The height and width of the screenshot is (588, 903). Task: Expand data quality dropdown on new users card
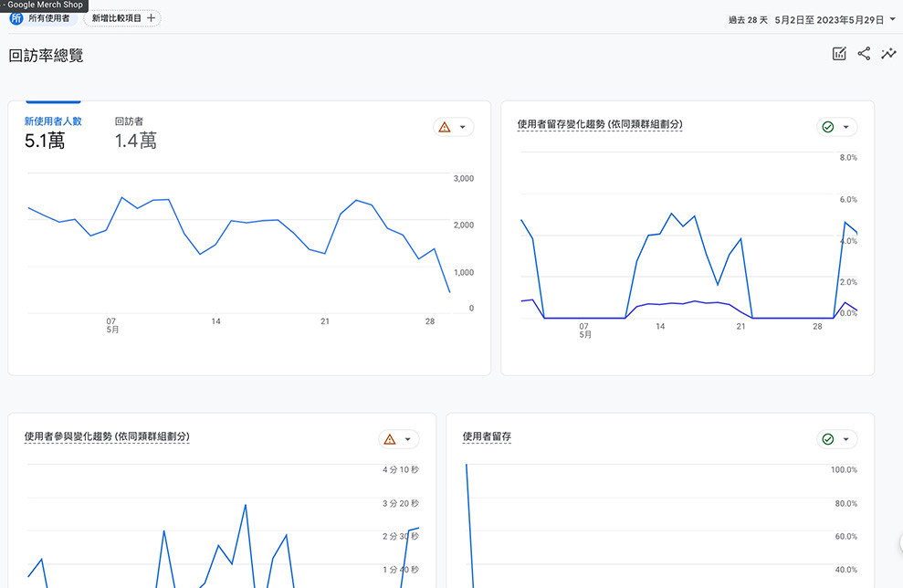click(x=462, y=127)
